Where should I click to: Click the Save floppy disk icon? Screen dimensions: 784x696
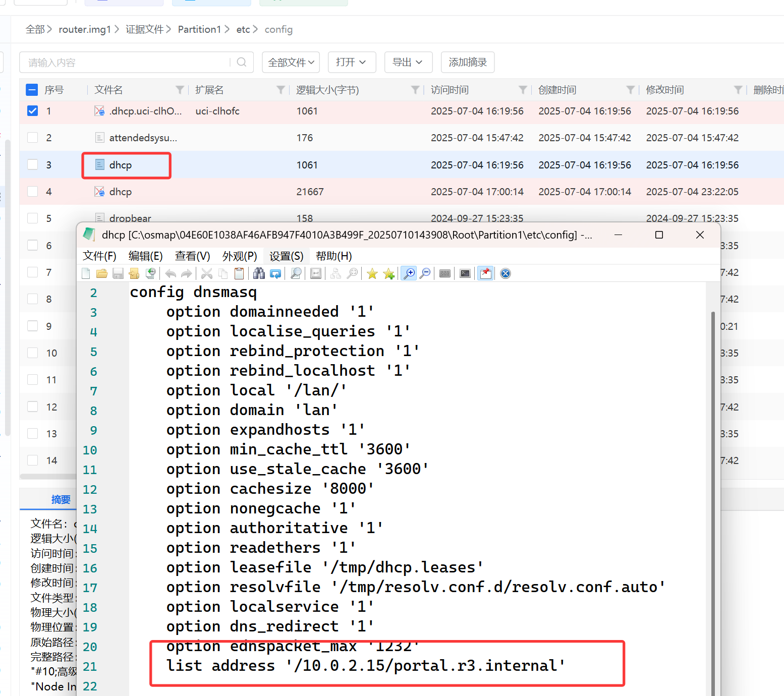[x=118, y=273]
